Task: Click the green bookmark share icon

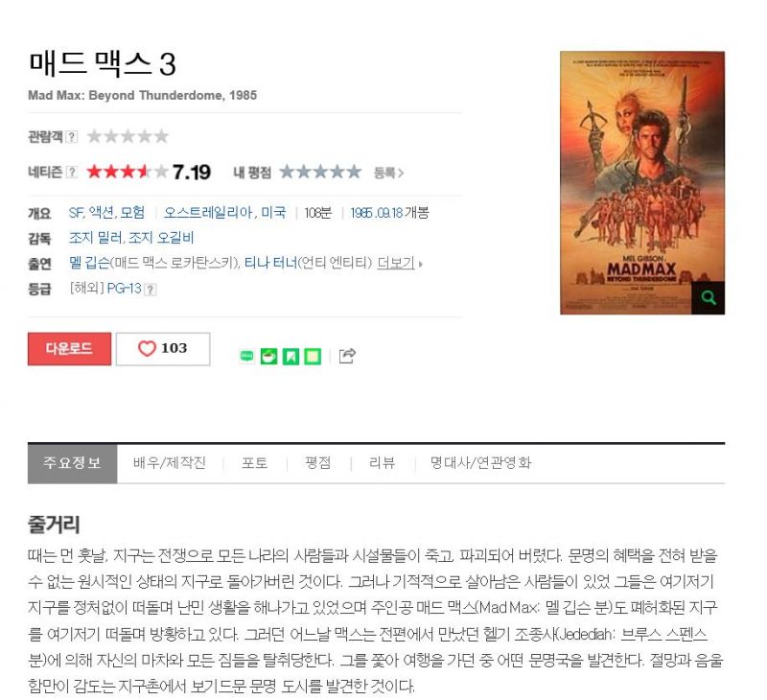Action: pos(291,356)
